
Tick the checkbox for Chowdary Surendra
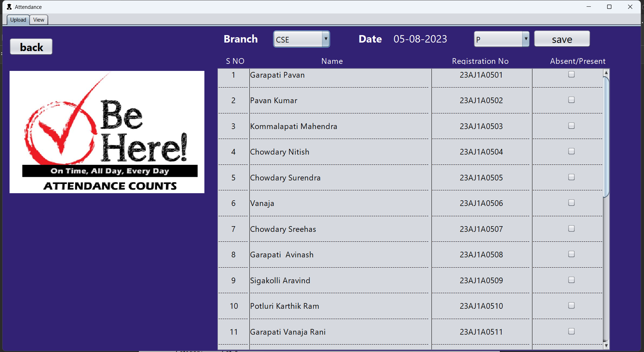[571, 177]
